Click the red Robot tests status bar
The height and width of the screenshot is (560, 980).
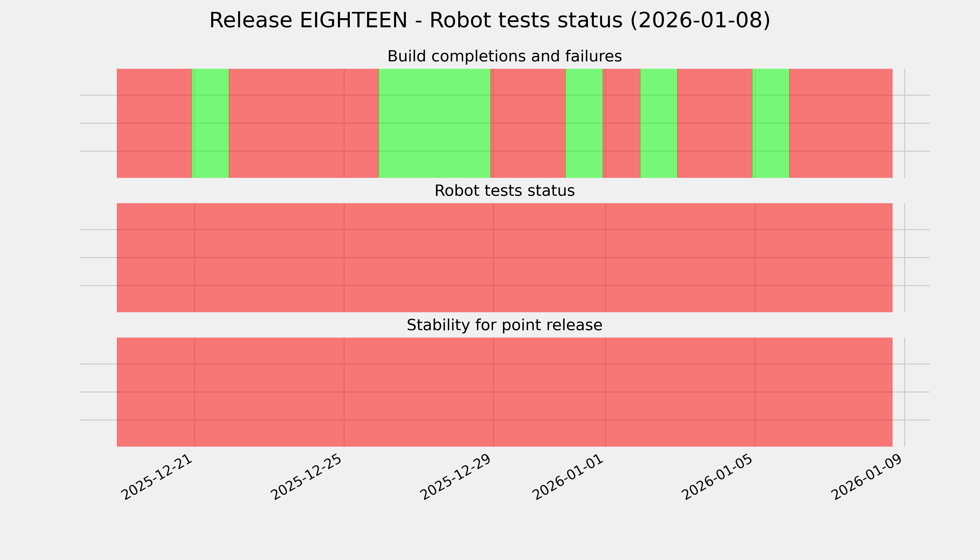[x=504, y=258]
